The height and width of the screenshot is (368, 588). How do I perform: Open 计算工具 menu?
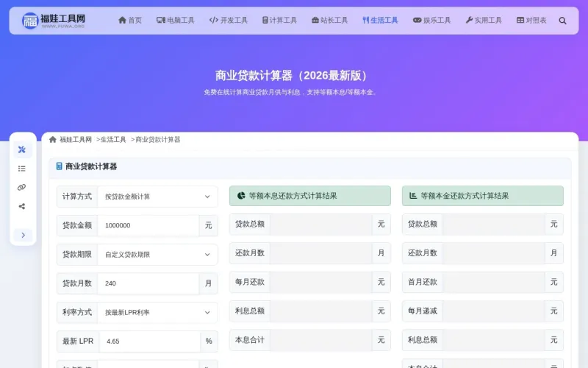pyautogui.click(x=279, y=21)
